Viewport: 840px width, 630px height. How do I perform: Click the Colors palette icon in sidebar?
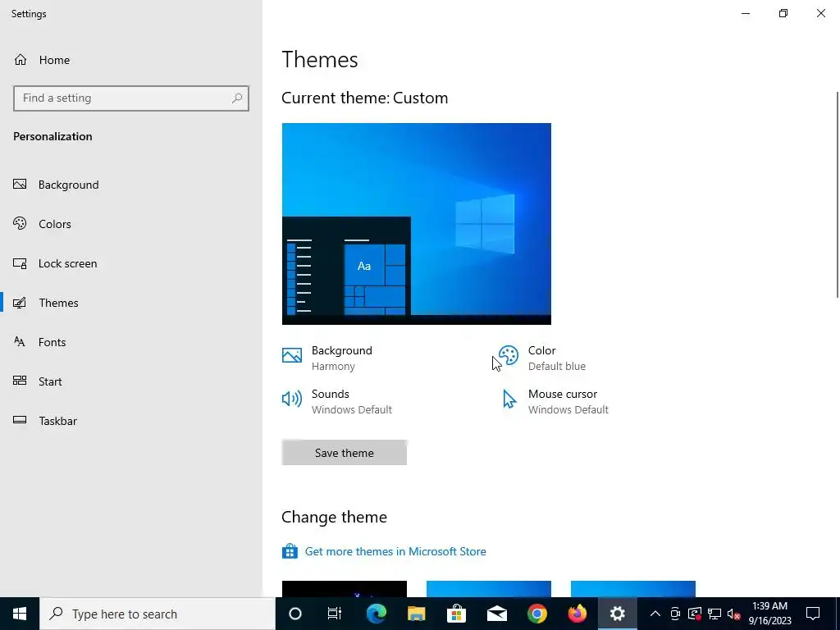[20, 223]
